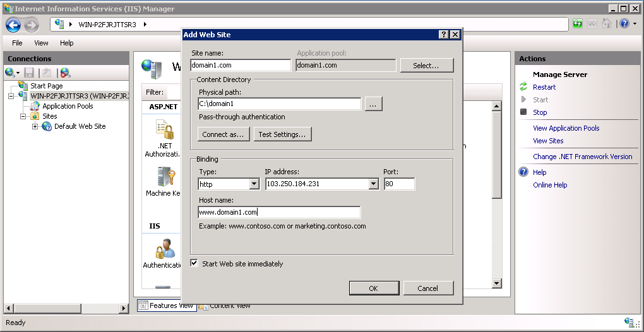Collapse the Sites node
The height and width of the screenshot is (332, 644).
click(23, 116)
